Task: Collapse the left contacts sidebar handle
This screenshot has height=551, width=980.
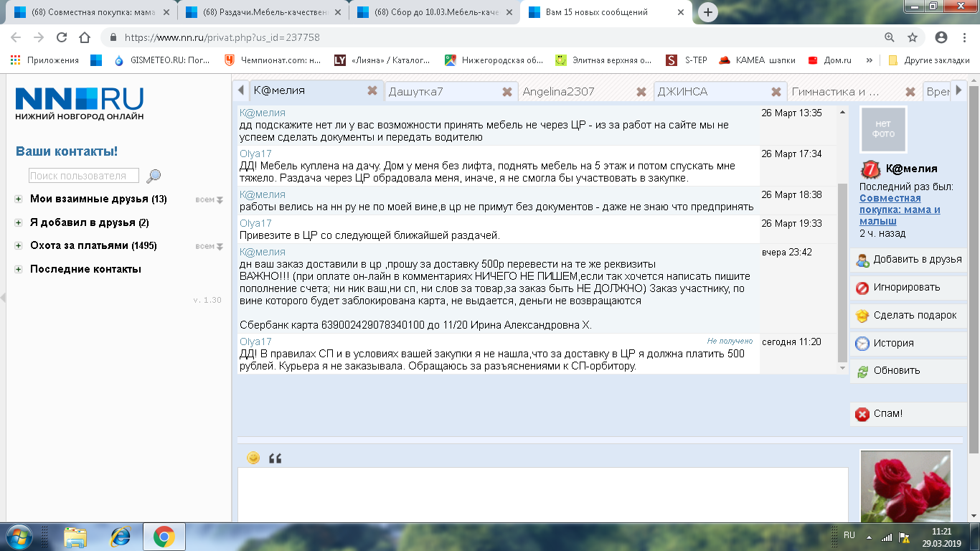Action: [2, 298]
